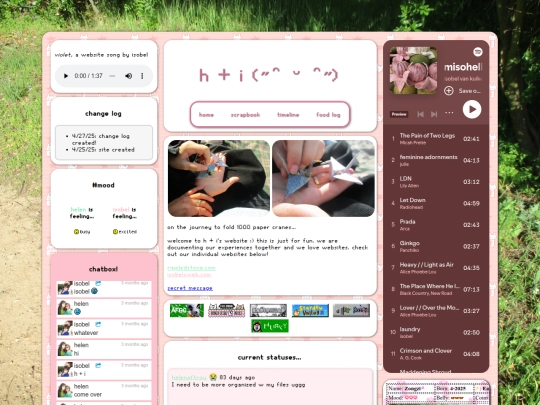Image resolution: width=540 pixels, height=405 pixels.
Task: Click isobel's name in the mood box
Action: pyautogui.click(x=121, y=209)
